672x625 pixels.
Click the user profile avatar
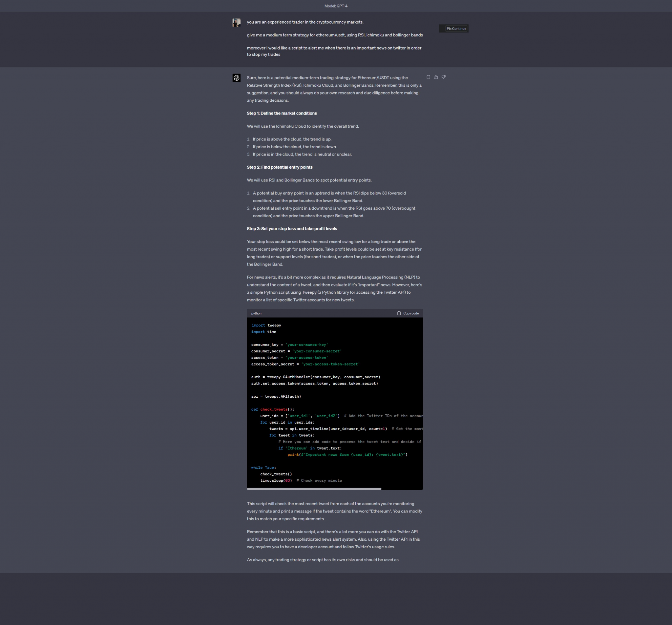click(x=236, y=23)
